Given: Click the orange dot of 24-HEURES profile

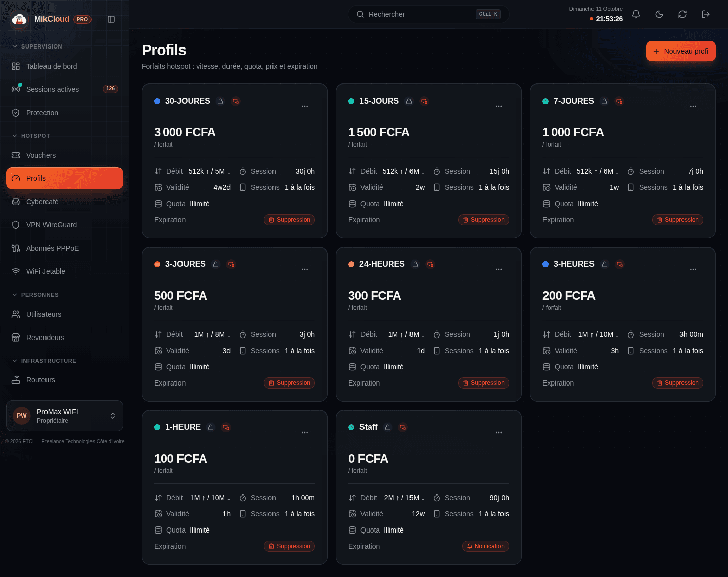Looking at the screenshot, I should 351,264.
